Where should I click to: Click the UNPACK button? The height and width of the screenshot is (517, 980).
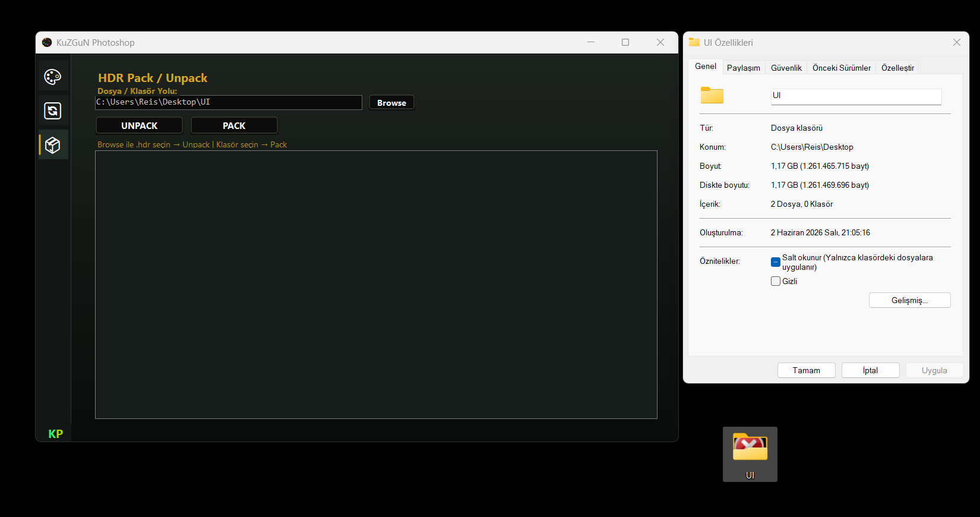140,125
